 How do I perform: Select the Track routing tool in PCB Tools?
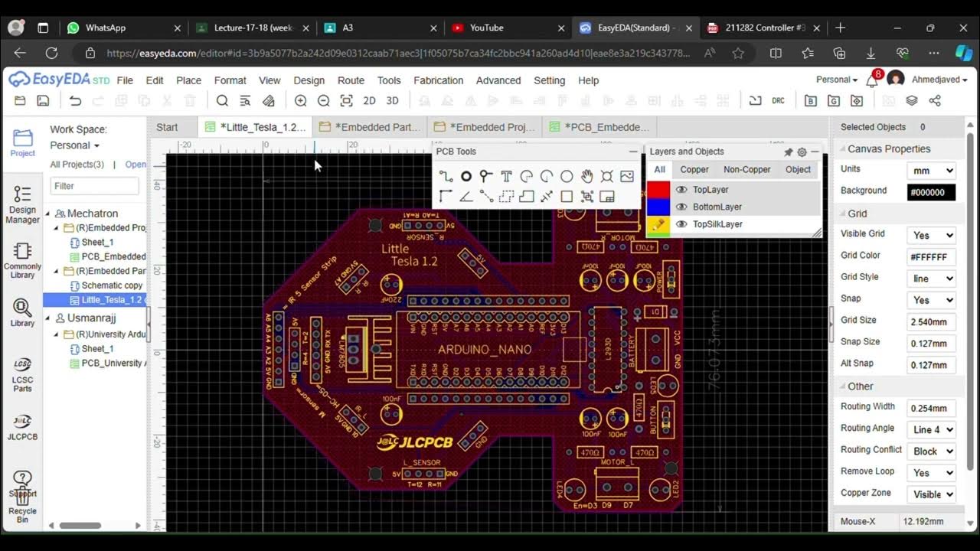tap(446, 176)
